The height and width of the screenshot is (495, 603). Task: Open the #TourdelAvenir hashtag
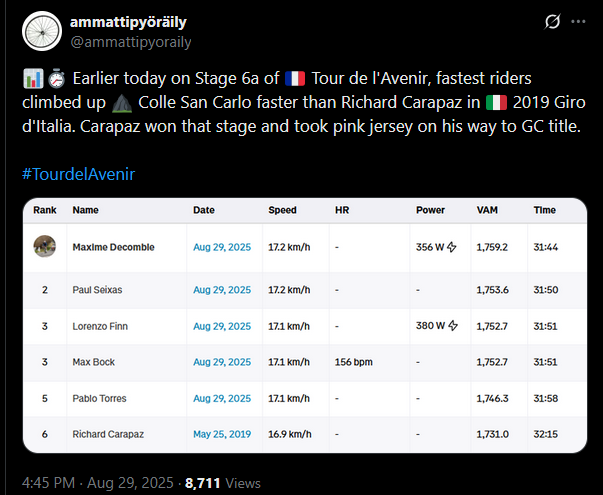pos(78,174)
